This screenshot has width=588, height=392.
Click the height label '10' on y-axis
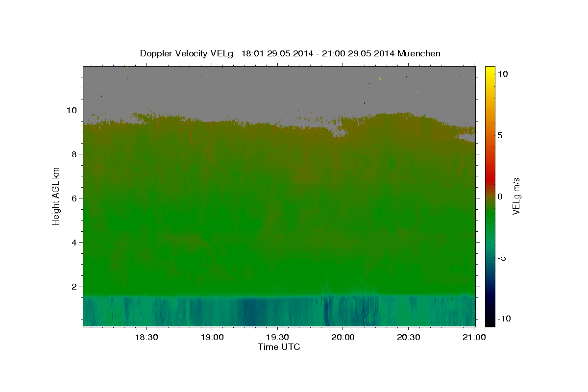pos(72,110)
